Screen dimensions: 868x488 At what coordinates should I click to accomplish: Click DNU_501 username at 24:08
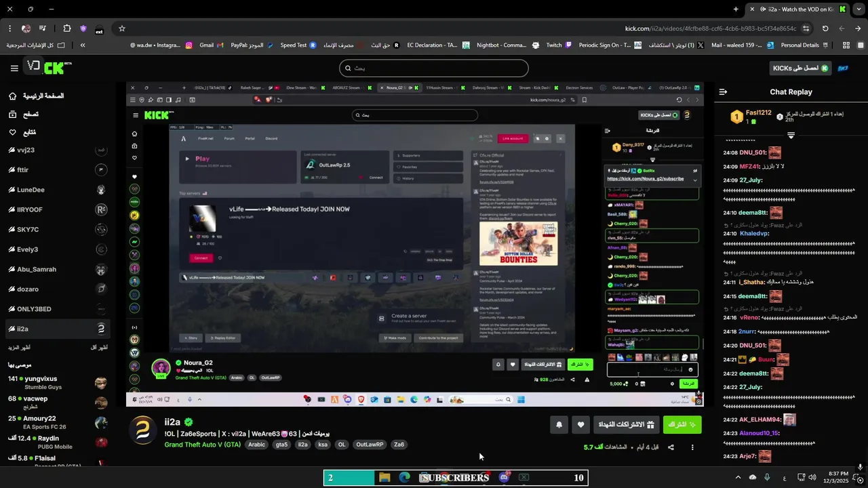point(752,152)
